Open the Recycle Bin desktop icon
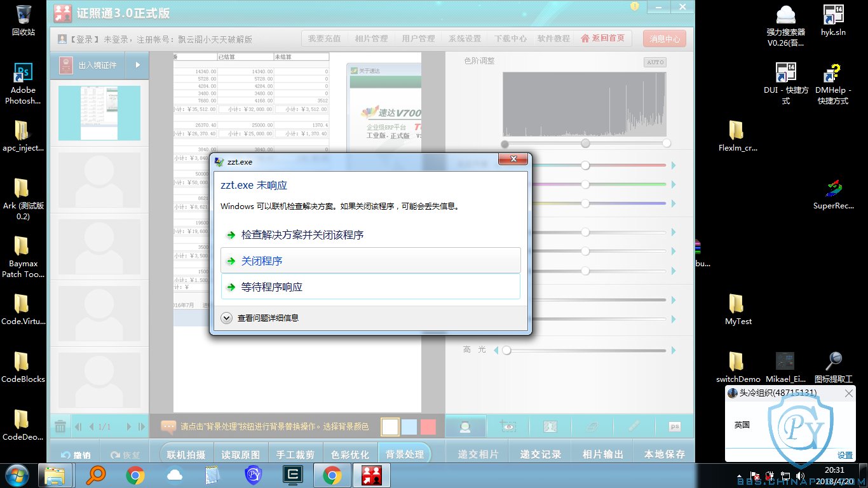The width and height of the screenshot is (868, 488). pos(24,20)
